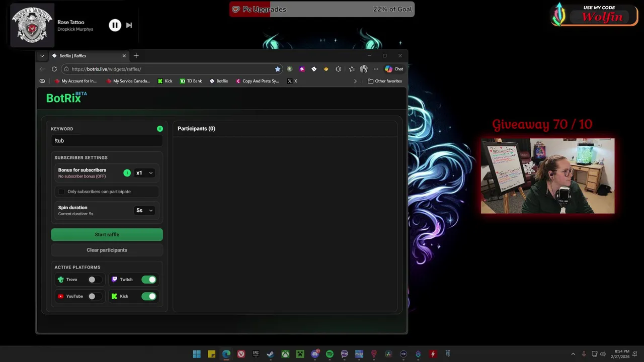The width and height of the screenshot is (644, 362).
Task: Enable the YouTube platform switch
Action: [x=94, y=296]
